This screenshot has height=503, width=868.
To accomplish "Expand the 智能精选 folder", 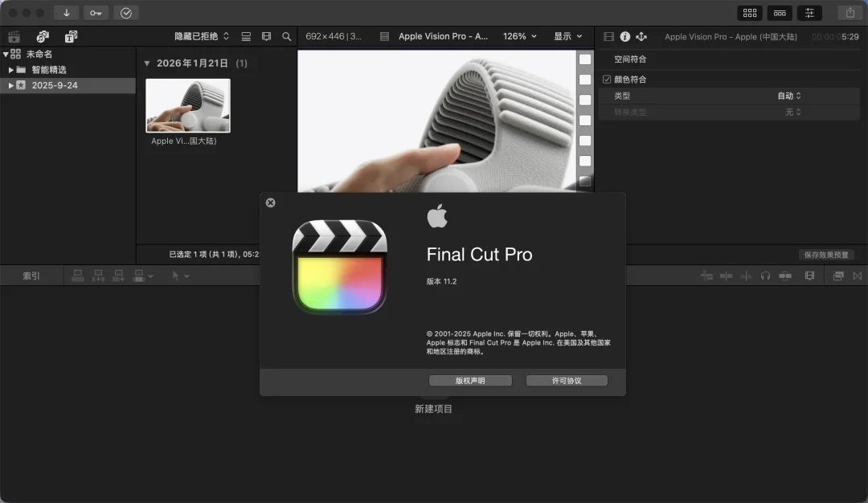I will 11,70.
